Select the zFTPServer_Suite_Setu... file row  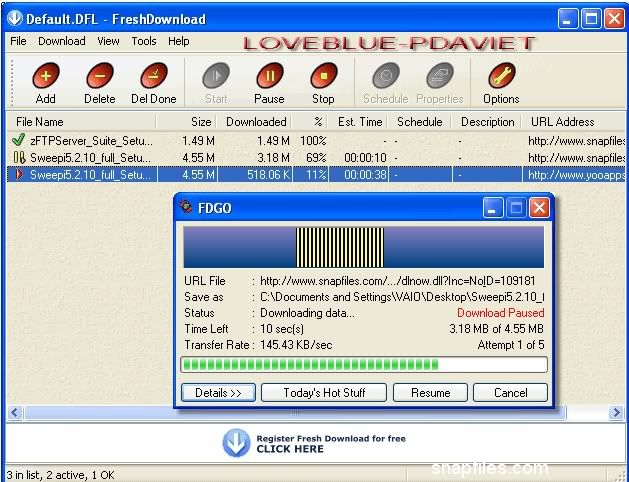click(316, 140)
